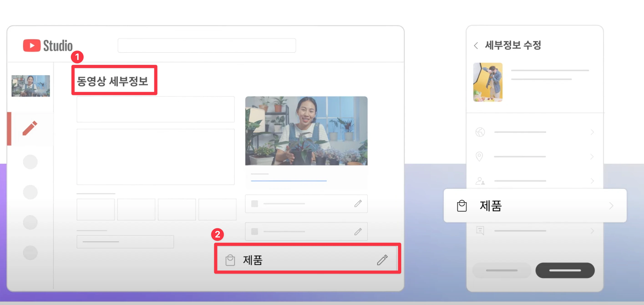Screen dimensions: 644x305
Task: Click the 동영상 세부정보 heading
Action: point(112,81)
